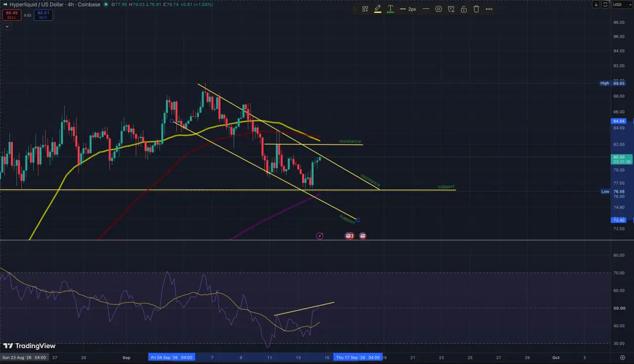Toggle the auto-scale icon next to USD
The image size is (634, 364).
(605, 4)
